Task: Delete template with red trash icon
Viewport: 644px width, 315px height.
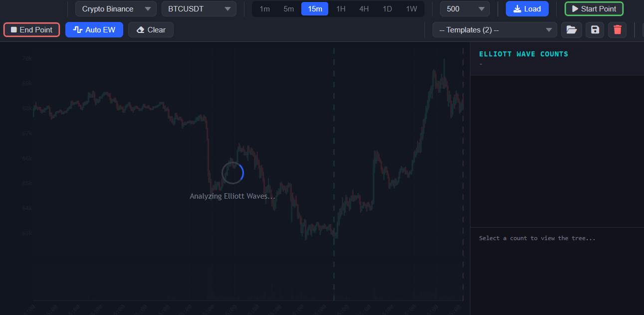Action: (x=618, y=30)
